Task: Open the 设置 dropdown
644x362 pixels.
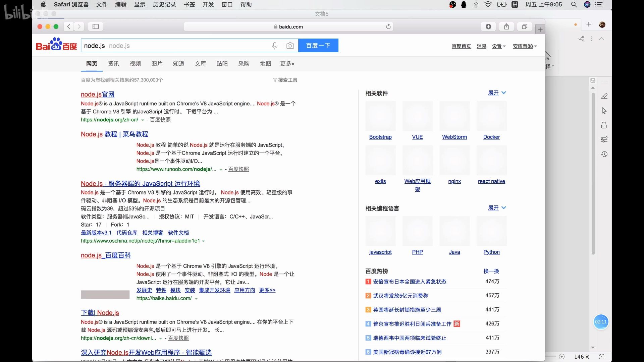Action: click(499, 46)
